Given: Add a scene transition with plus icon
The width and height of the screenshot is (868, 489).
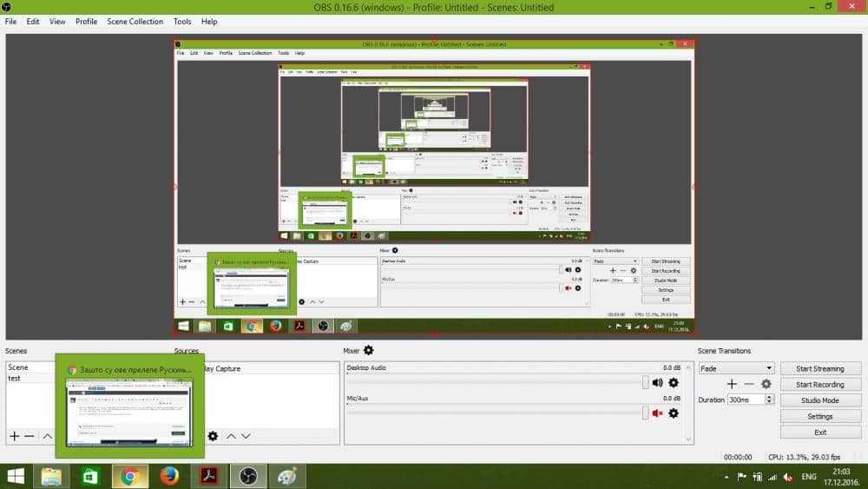Looking at the screenshot, I should click(x=732, y=384).
